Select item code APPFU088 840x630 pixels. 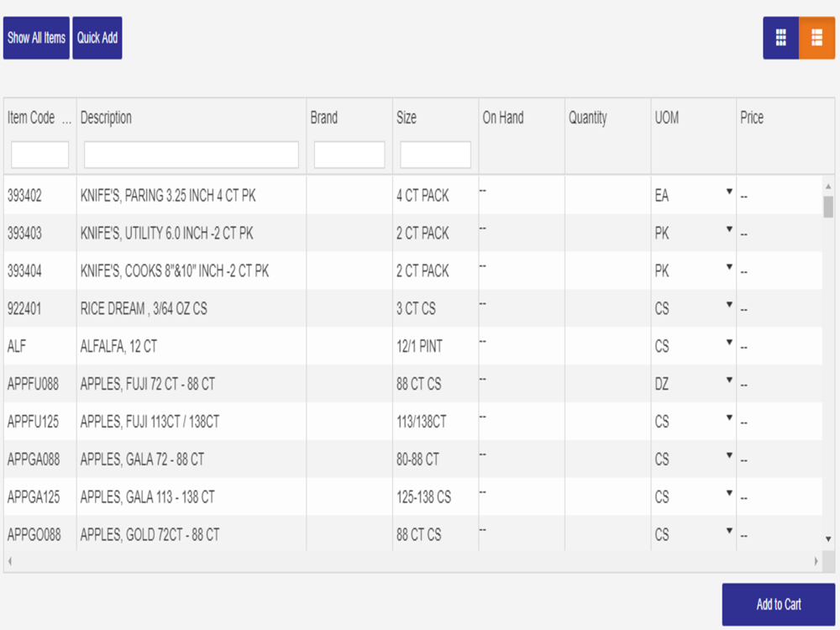point(34,384)
